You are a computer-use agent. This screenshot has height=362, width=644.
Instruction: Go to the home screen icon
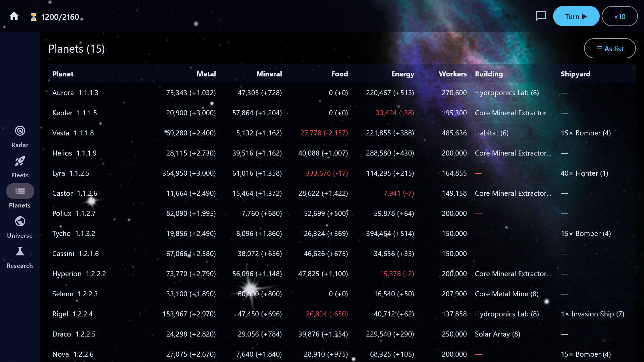[x=14, y=16]
